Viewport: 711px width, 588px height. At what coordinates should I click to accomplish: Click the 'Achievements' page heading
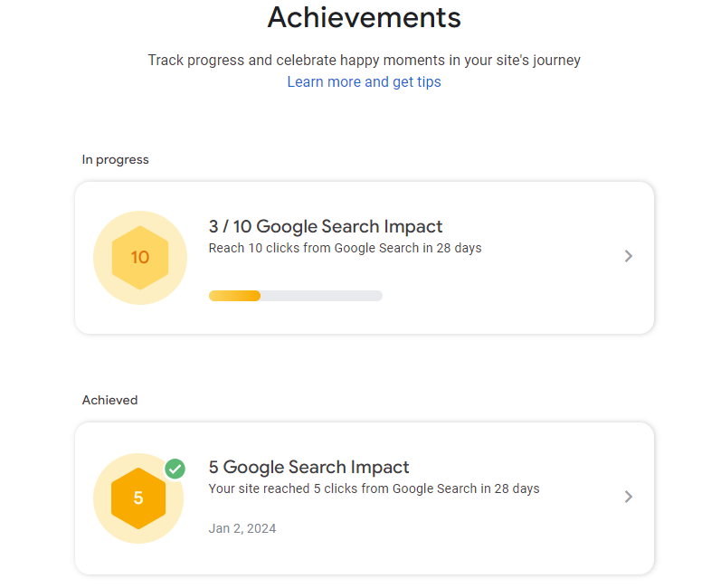tap(364, 17)
